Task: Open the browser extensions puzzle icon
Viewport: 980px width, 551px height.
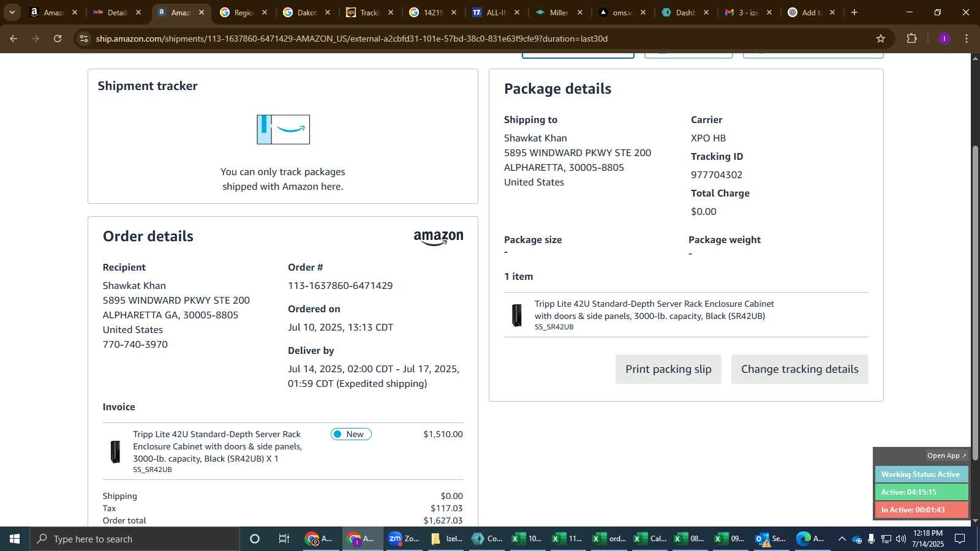Action: point(911,39)
